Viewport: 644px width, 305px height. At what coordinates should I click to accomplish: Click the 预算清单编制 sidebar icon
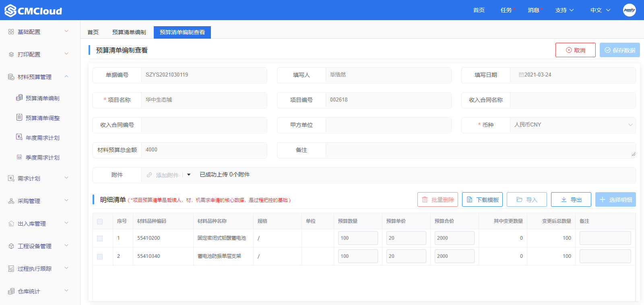19,98
